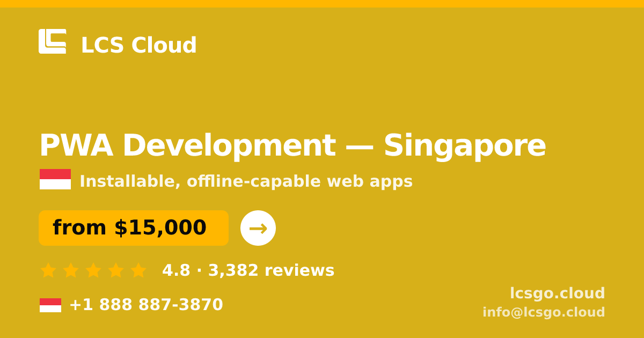Click the "LCS Cloud" brand name
Image resolution: width=644 pixels, height=338 pixels.
[x=139, y=45]
